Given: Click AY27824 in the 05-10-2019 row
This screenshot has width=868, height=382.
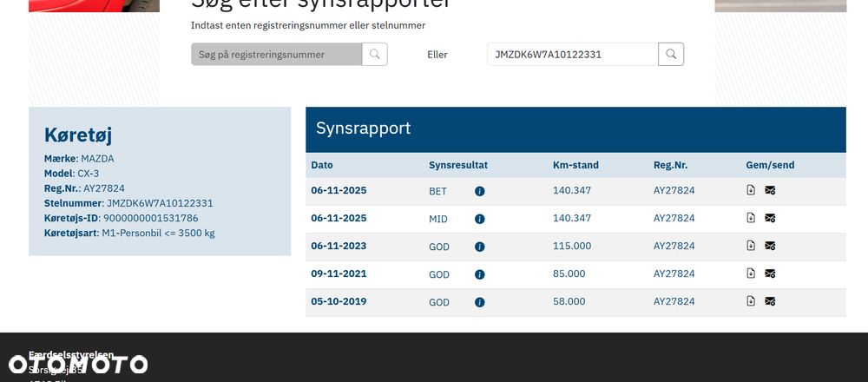Looking at the screenshot, I should point(674,301).
